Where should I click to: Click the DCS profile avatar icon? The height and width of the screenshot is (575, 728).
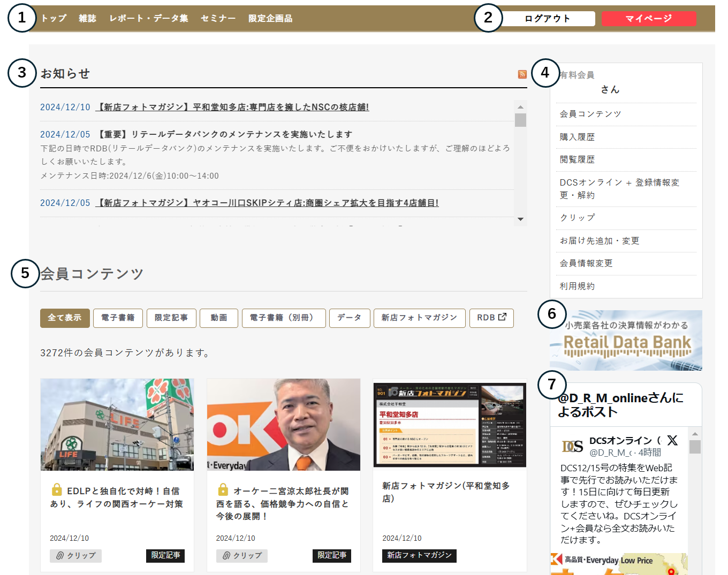[572, 446]
